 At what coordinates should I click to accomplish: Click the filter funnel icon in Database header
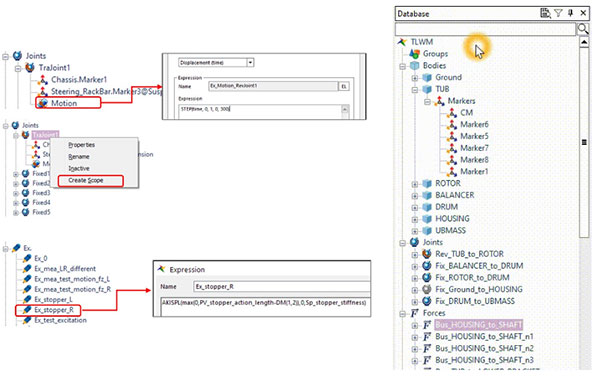coord(558,13)
